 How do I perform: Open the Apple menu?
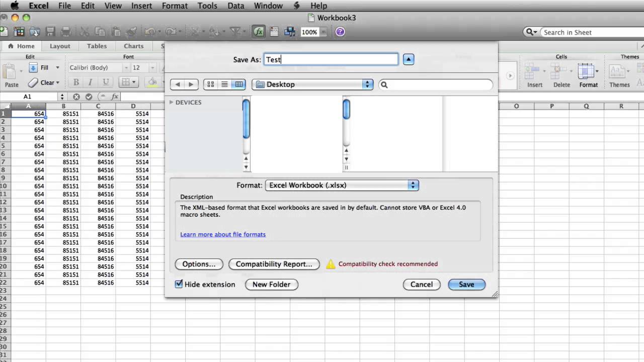[x=14, y=6]
